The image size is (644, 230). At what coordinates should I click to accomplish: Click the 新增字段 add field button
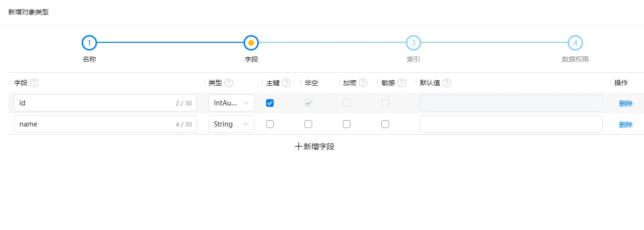pos(315,147)
